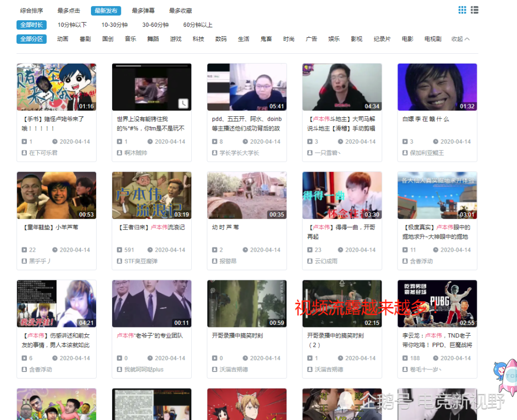
Task: Filter by 科技 category
Action: (198, 39)
